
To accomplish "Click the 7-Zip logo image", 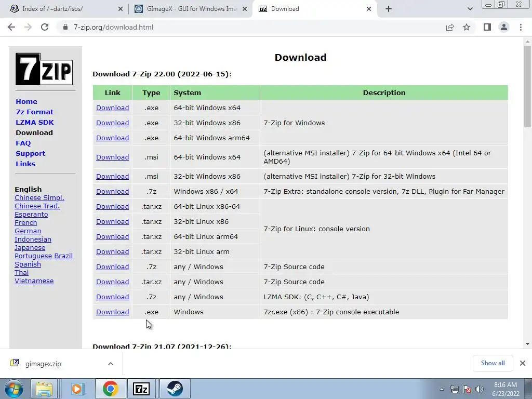I will click(44, 69).
